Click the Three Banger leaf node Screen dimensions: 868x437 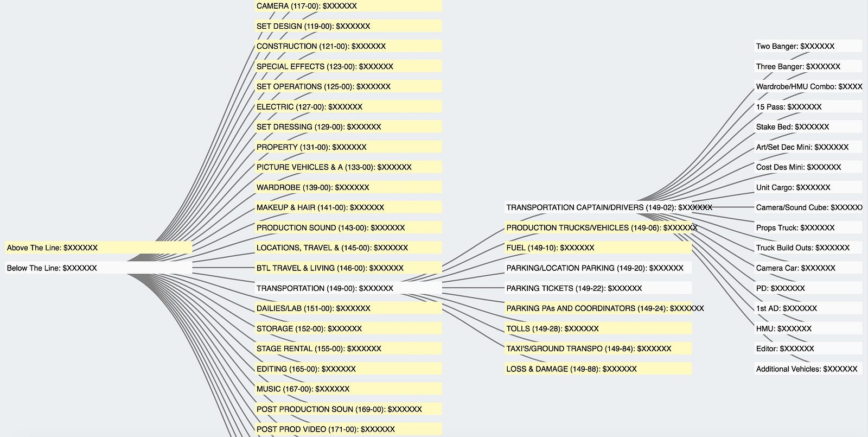[808, 66]
